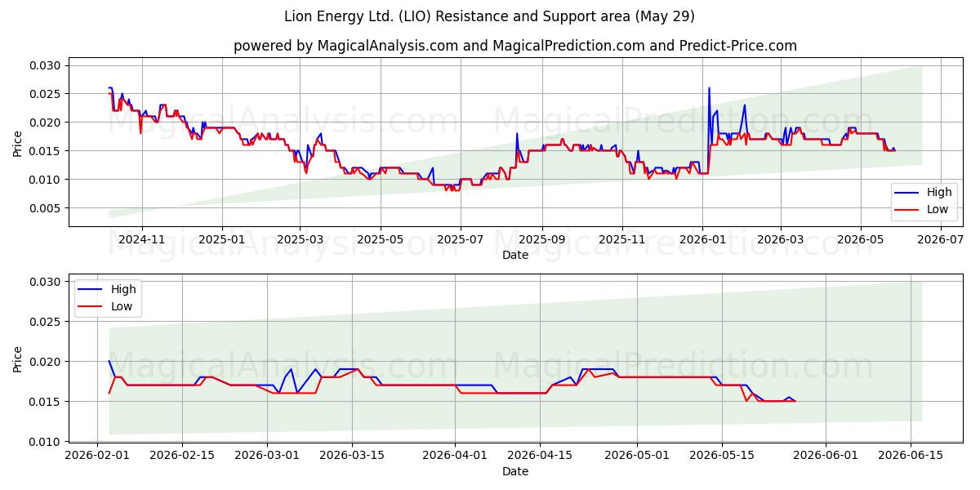Click the January 2026 price spike in top chart
Screen dimensions: 980x490
(x=709, y=88)
